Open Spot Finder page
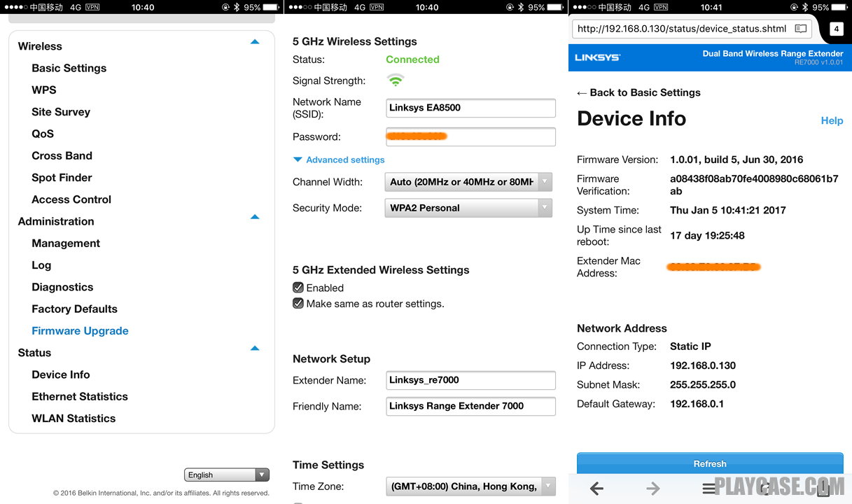 point(62,177)
